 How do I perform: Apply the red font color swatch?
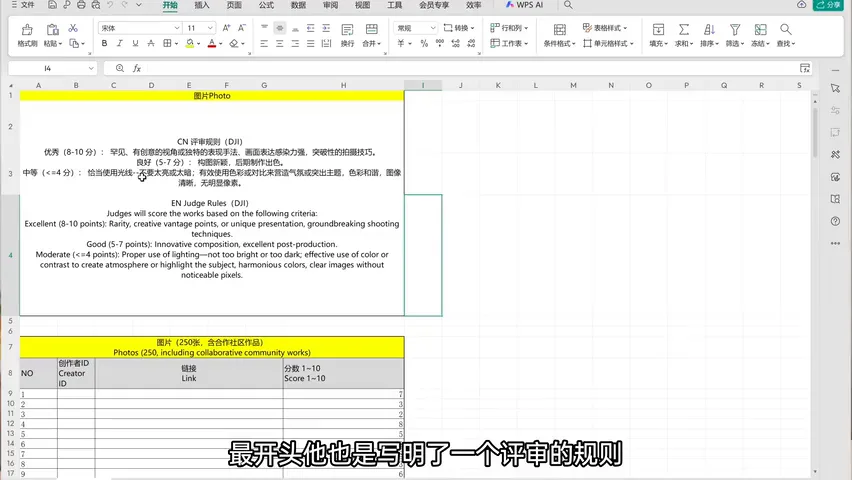[212, 43]
